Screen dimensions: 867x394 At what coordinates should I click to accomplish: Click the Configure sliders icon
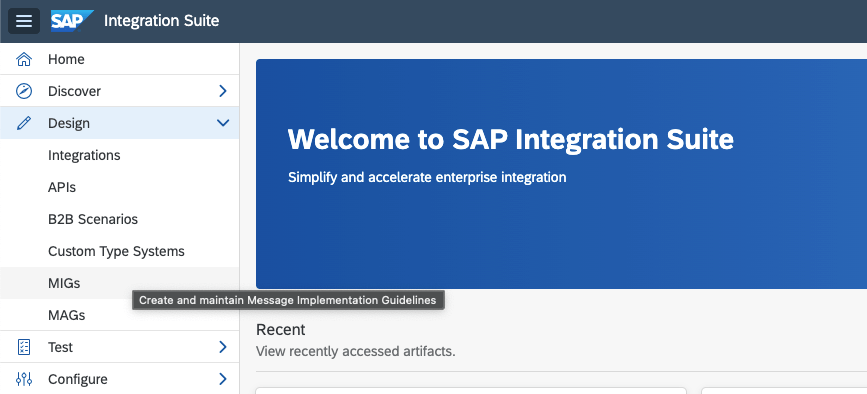24,379
